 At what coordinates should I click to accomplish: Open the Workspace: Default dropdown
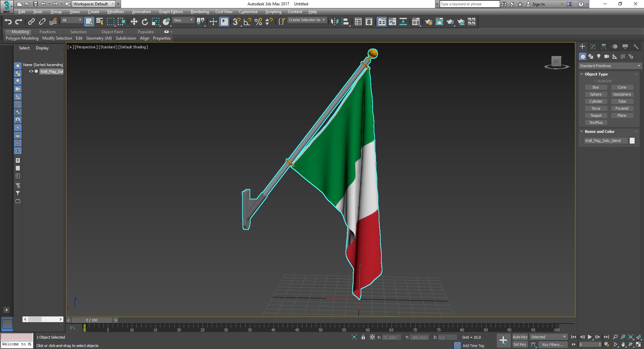point(94,4)
